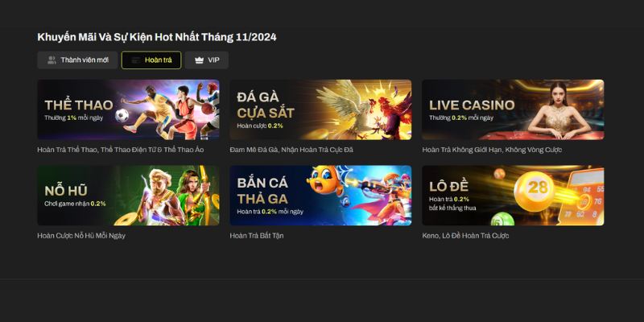Open the Bắn Cá Thả Ga banner
Image resolution: width=644 pixels, height=322 pixels.
click(320, 196)
